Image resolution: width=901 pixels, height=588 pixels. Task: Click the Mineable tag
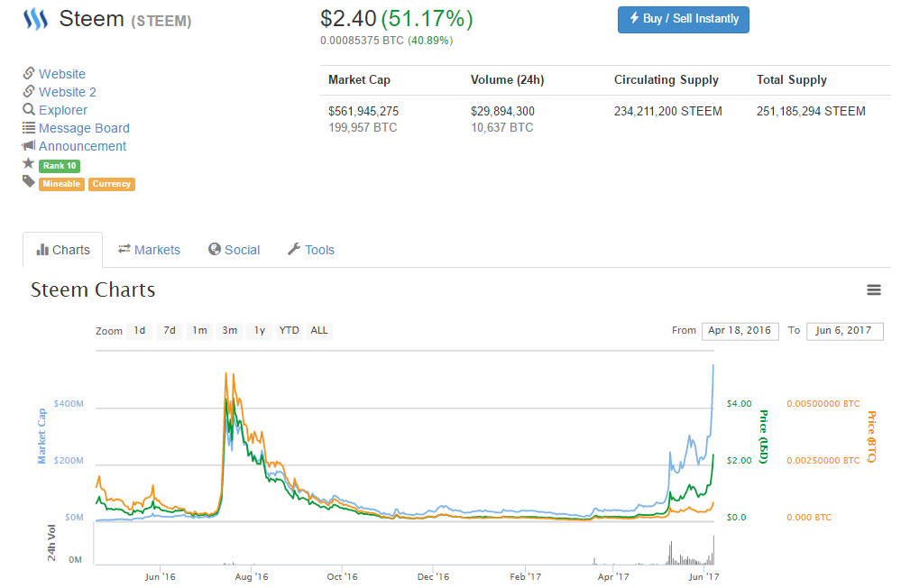point(61,184)
